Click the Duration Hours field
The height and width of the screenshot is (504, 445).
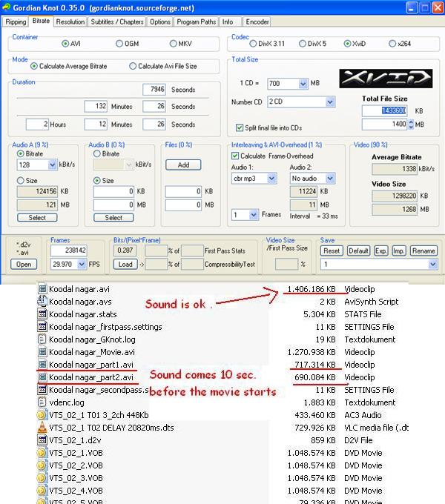pyautogui.click(x=37, y=125)
